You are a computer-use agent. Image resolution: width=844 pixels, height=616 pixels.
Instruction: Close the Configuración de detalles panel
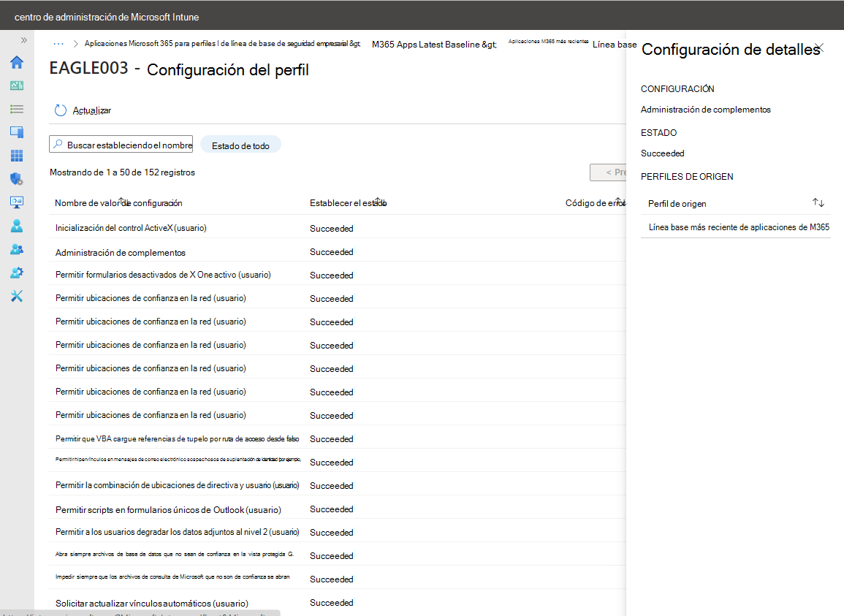click(819, 48)
